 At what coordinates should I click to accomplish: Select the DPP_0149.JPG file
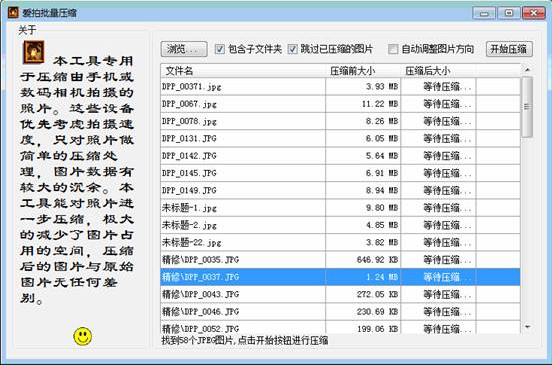(340, 190)
